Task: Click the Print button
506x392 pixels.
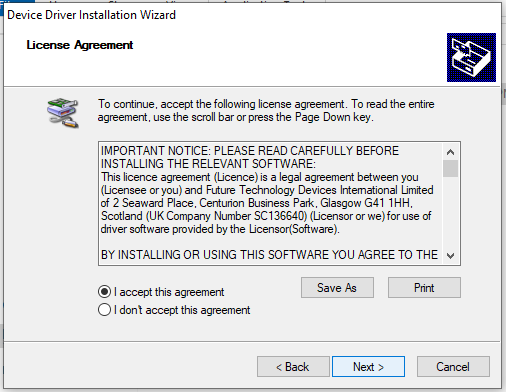Action: coord(424,288)
